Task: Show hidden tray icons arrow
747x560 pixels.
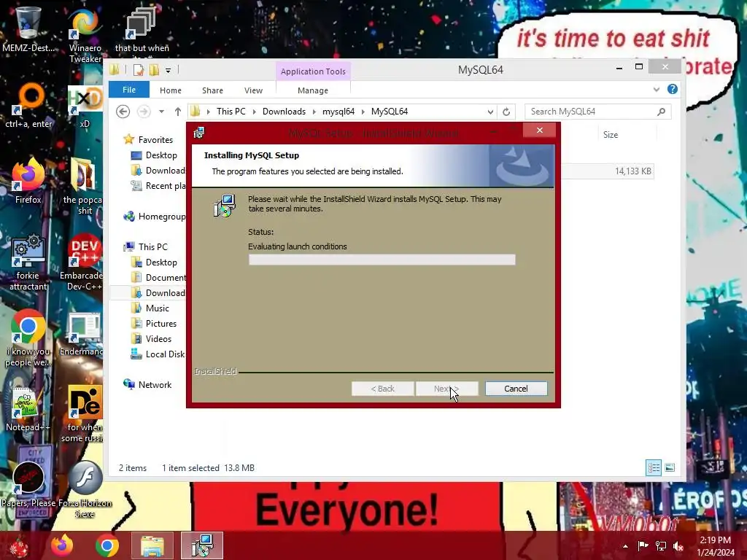Action: (x=625, y=545)
